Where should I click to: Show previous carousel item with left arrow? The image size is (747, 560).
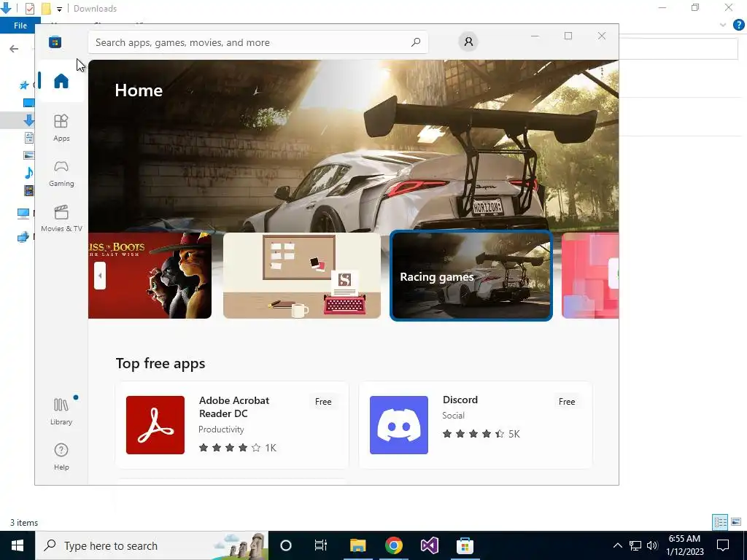pyautogui.click(x=99, y=276)
